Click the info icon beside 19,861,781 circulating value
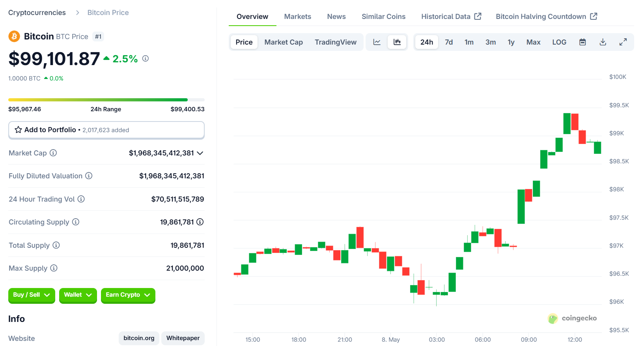 [200, 222]
